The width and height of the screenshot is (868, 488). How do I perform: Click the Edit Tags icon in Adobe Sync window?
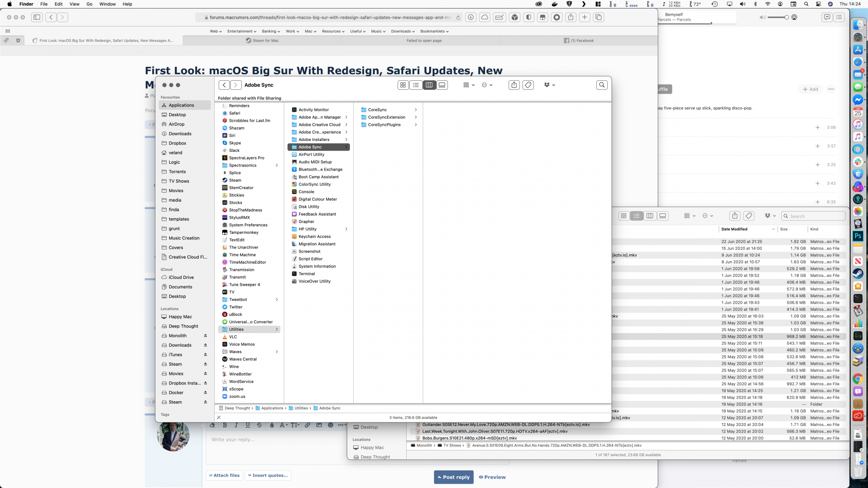click(x=528, y=85)
